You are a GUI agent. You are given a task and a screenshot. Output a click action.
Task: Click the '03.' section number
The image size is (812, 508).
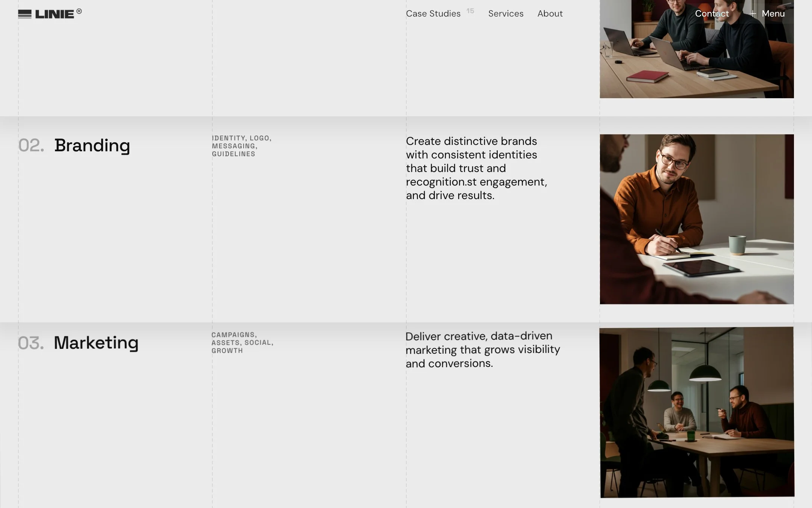click(31, 343)
